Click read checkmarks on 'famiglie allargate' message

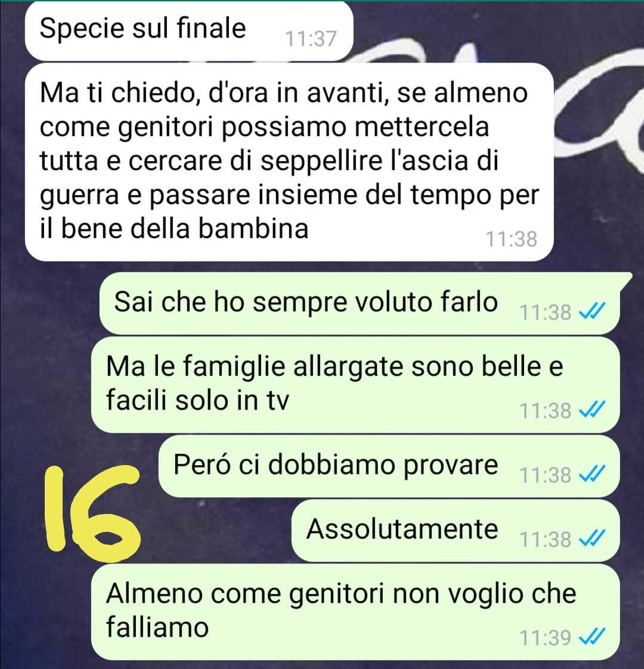[592, 410]
